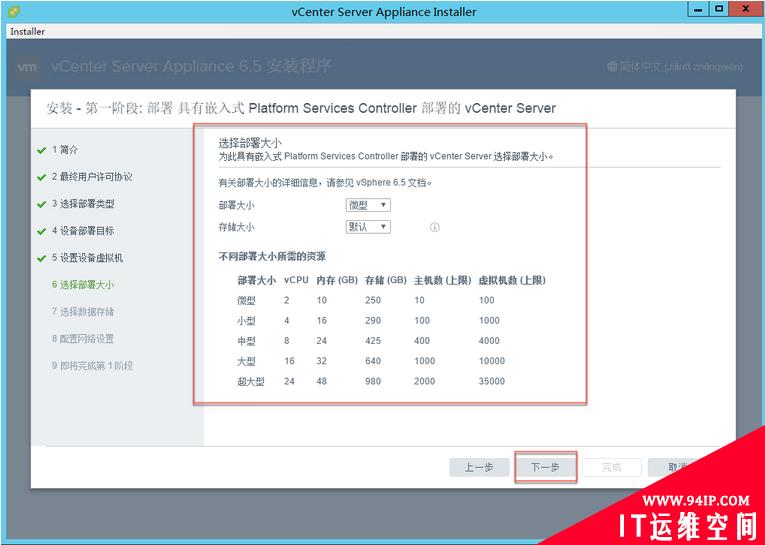Click the vCPU column header
Image resolution: width=765 pixels, height=545 pixels.
pyautogui.click(x=296, y=280)
